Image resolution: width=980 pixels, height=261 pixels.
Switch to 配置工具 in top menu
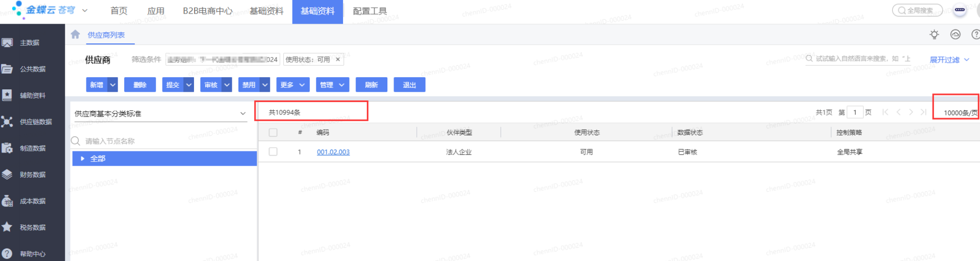pyautogui.click(x=370, y=11)
